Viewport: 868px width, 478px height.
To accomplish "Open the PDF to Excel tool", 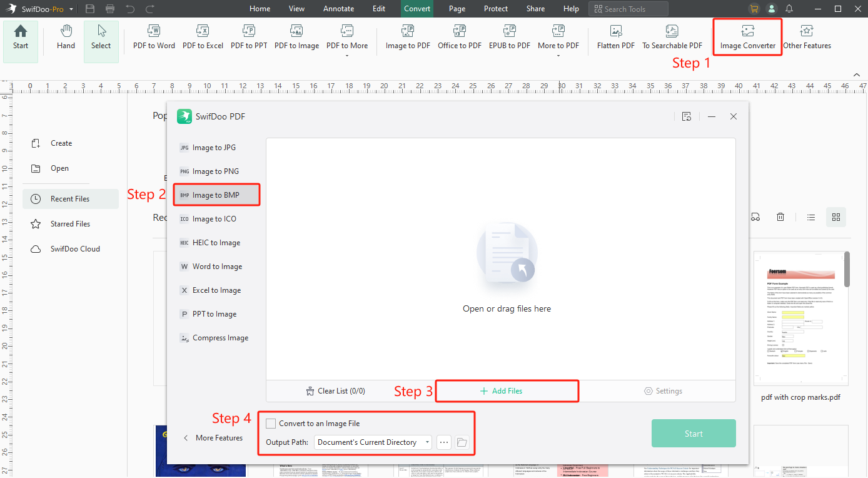I will [203, 38].
